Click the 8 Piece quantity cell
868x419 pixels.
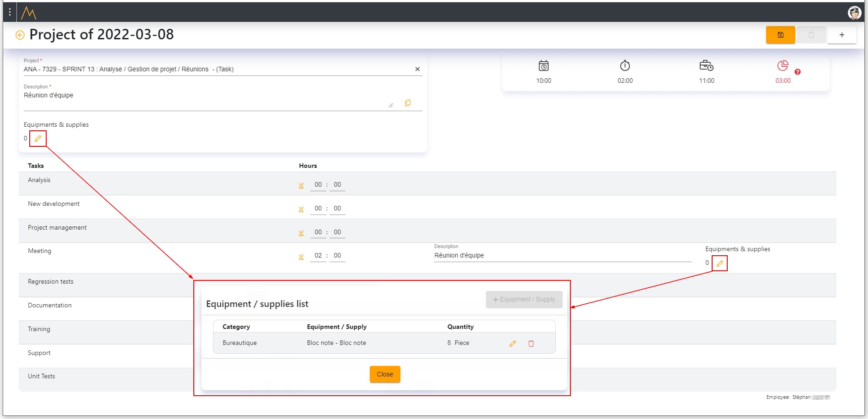pos(458,343)
